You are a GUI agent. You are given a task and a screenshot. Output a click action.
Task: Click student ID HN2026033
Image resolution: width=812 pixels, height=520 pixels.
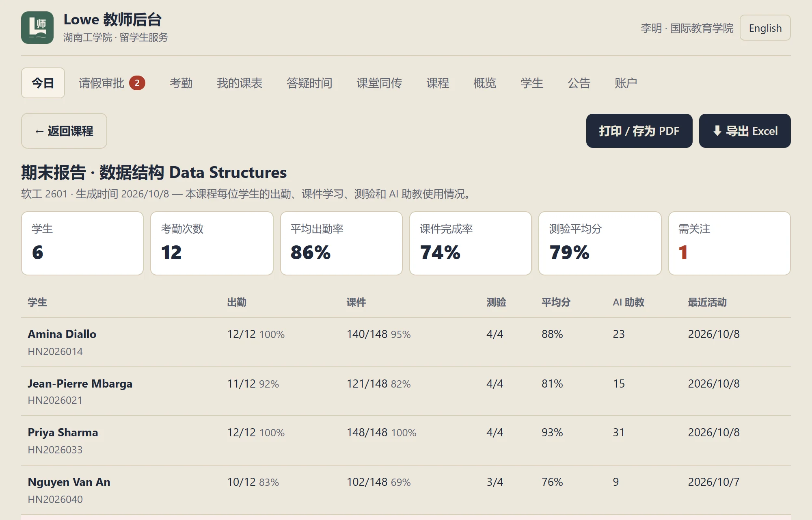pos(55,450)
